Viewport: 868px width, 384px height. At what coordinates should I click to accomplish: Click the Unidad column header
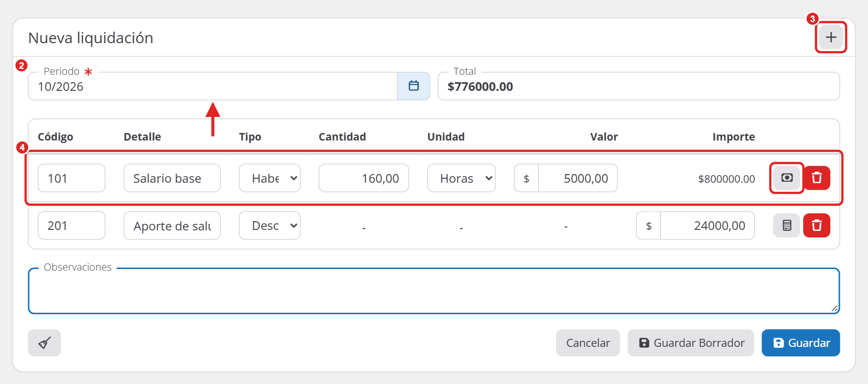point(446,137)
